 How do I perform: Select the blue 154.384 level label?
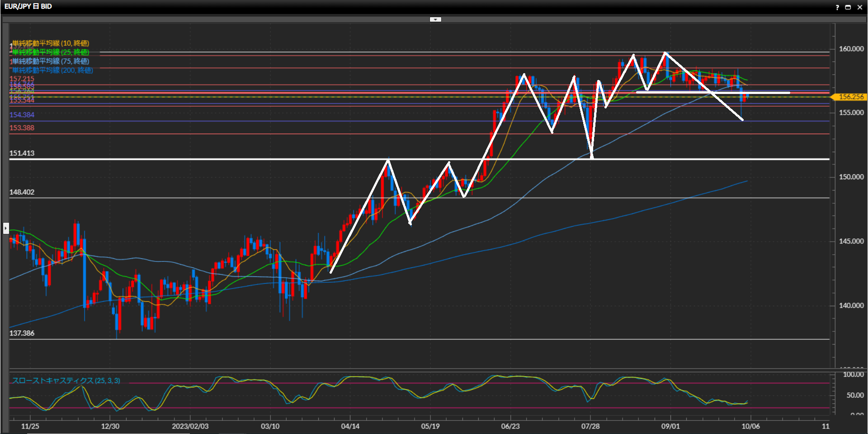(22, 115)
